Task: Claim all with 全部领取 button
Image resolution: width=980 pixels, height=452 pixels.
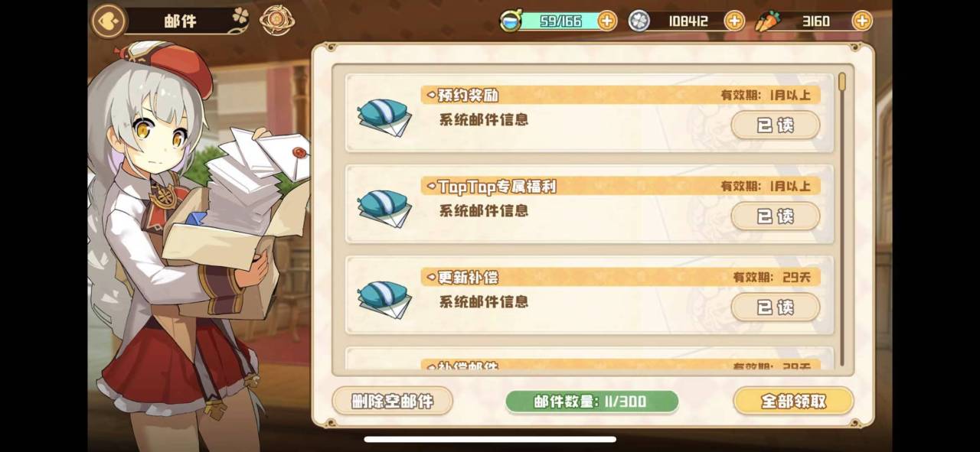Action: [x=793, y=401]
